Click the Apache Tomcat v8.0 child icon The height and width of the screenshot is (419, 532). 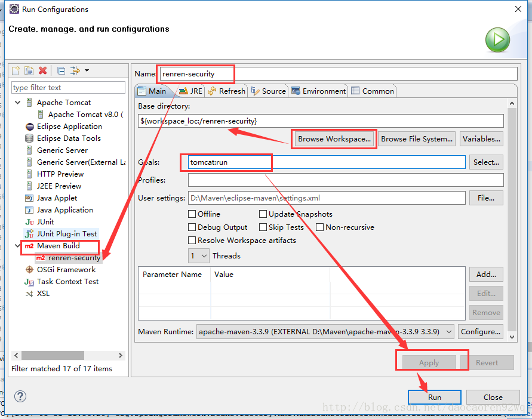pos(41,115)
